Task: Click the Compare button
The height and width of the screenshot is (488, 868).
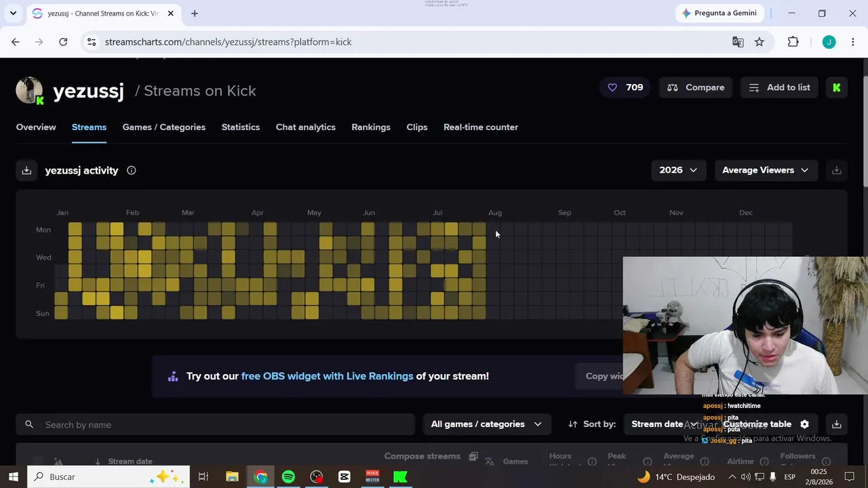Action: [696, 87]
